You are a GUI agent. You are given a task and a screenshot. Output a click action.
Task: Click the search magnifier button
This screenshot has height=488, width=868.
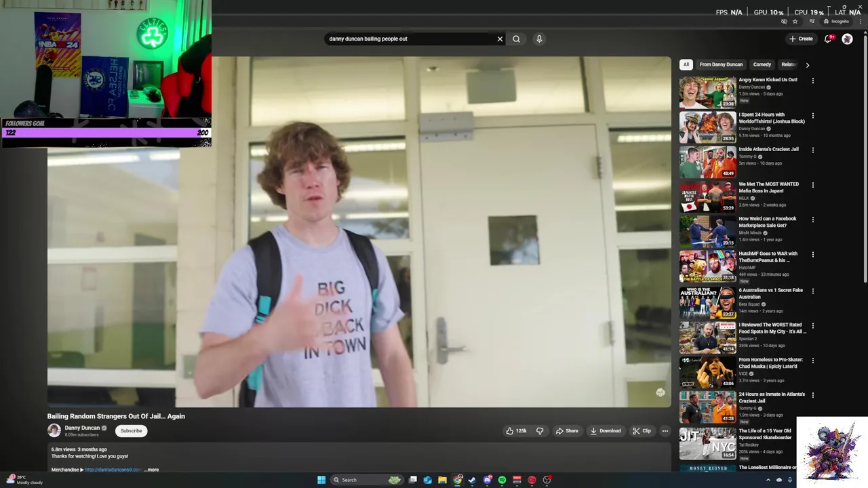coord(516,39)
